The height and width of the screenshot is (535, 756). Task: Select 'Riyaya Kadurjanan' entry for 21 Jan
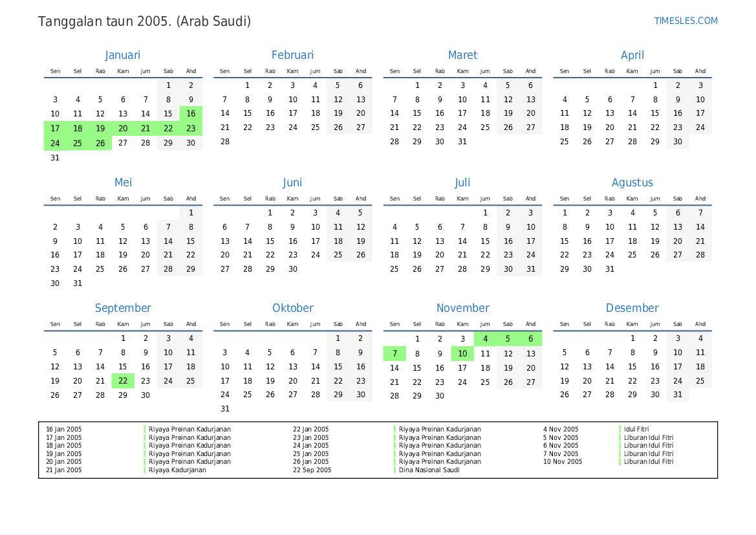177,470
